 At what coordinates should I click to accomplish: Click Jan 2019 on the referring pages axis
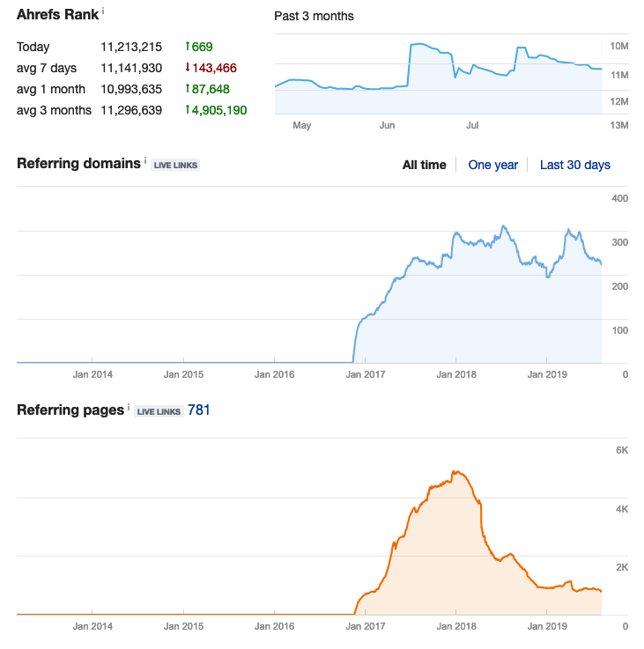[547, 626]
